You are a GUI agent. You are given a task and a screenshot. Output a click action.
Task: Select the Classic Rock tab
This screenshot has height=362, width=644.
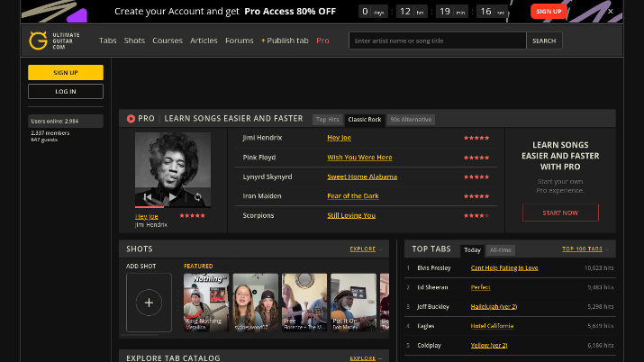pos(365,120)
